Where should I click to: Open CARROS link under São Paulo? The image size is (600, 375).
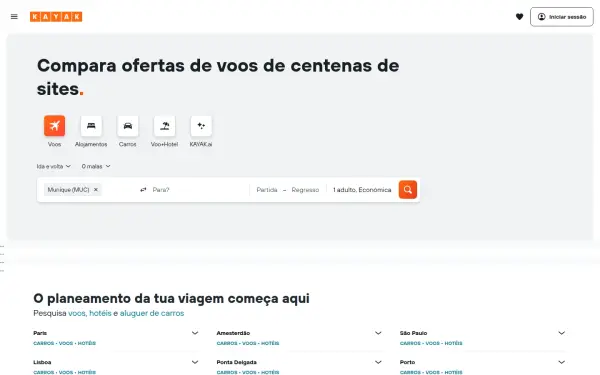410,344
